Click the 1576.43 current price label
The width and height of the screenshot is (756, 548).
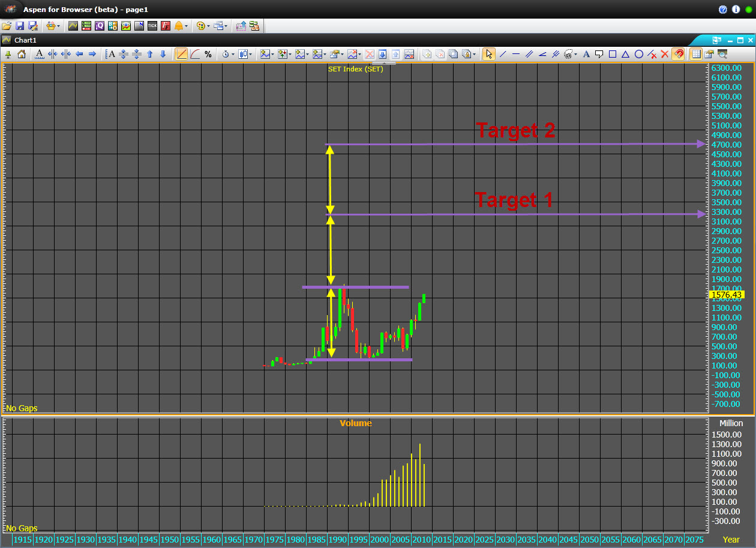[727, 295]
